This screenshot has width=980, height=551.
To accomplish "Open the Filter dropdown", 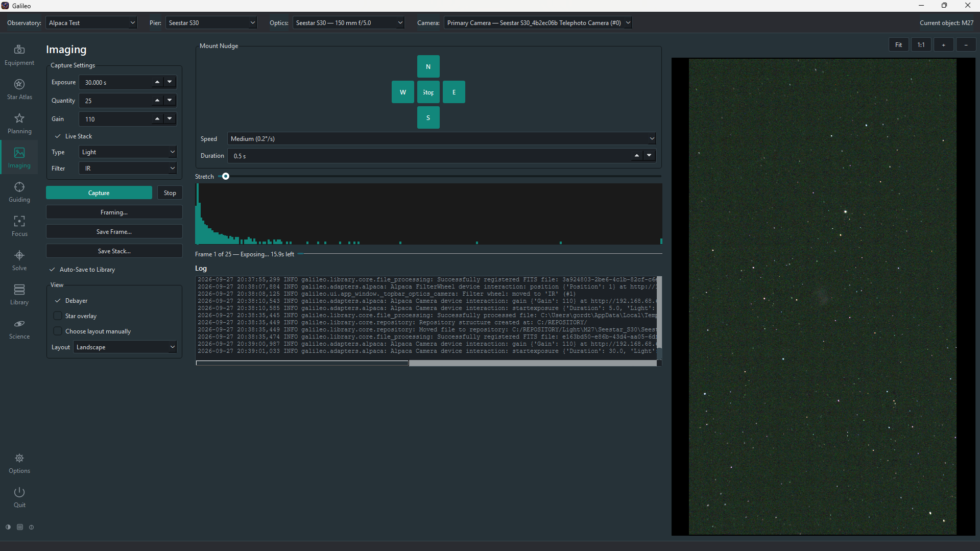I will pyautogui.click(x=128, y=169).
